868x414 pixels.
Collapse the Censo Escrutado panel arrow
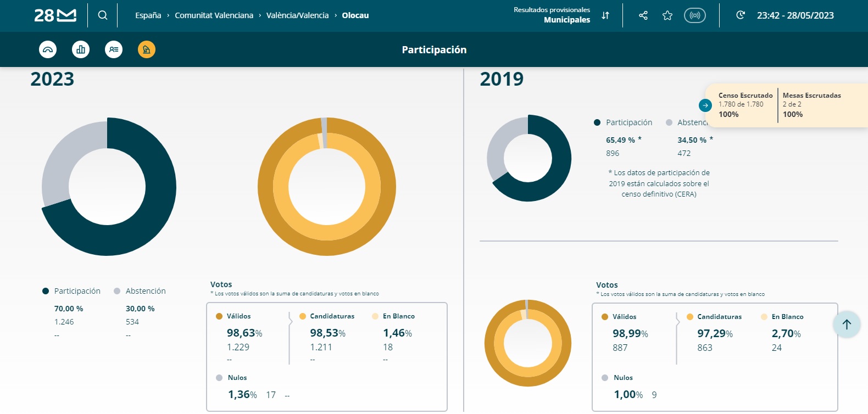(705, 105)
